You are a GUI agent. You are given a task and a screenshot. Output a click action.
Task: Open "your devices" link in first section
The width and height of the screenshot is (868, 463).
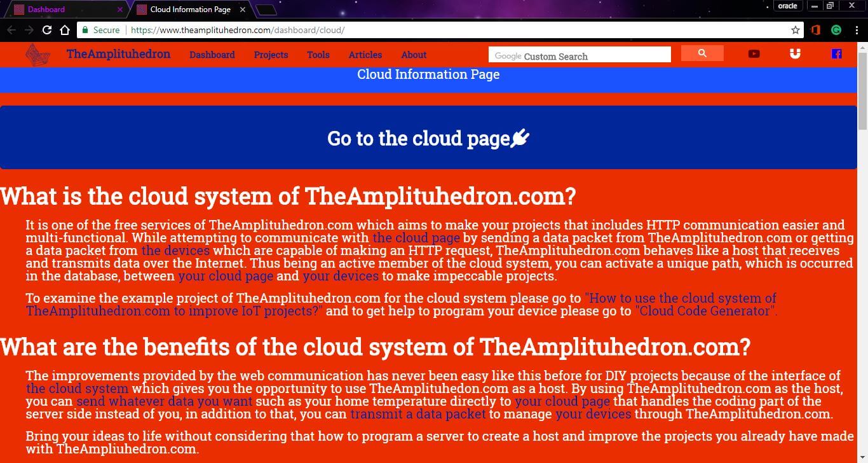tap(341, 276)
